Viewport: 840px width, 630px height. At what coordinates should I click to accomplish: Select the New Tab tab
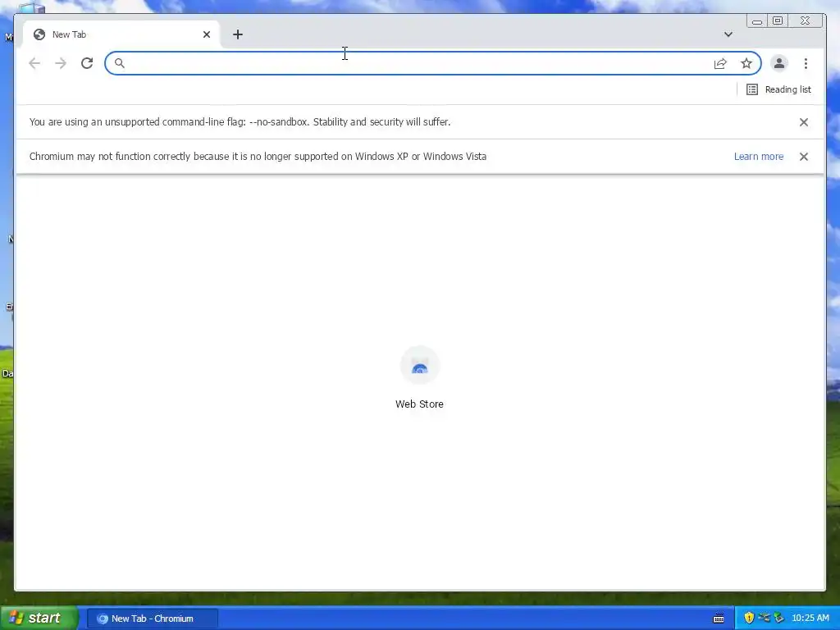[121, 34]
